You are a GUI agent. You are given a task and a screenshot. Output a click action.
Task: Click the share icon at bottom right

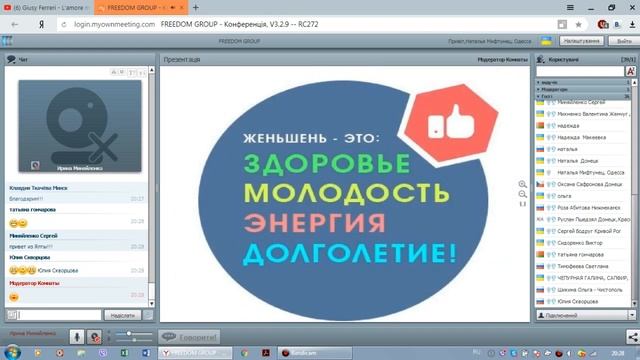633,337
